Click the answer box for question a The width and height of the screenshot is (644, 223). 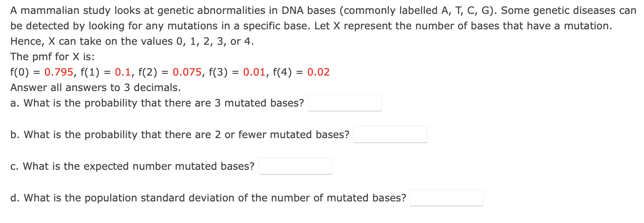[x=345, y=102]
